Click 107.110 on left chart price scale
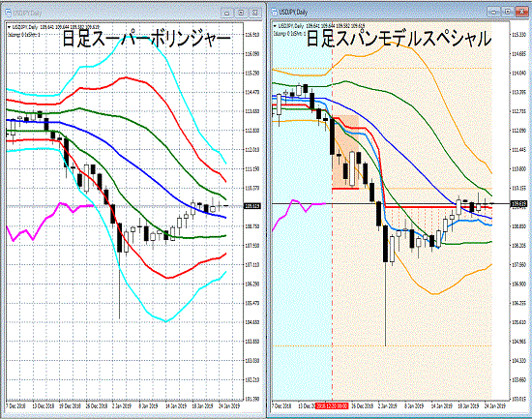Image resolution: width=532 pixels, height=419 pixels. pyautogui.click(x=252, y=264)
